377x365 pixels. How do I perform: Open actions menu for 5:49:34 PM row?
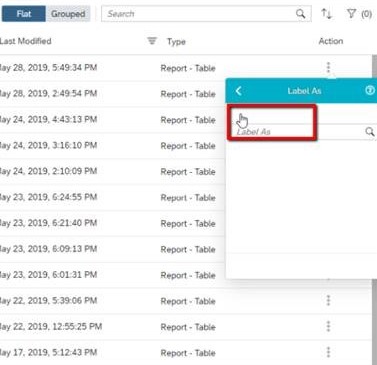click(328, 68)
